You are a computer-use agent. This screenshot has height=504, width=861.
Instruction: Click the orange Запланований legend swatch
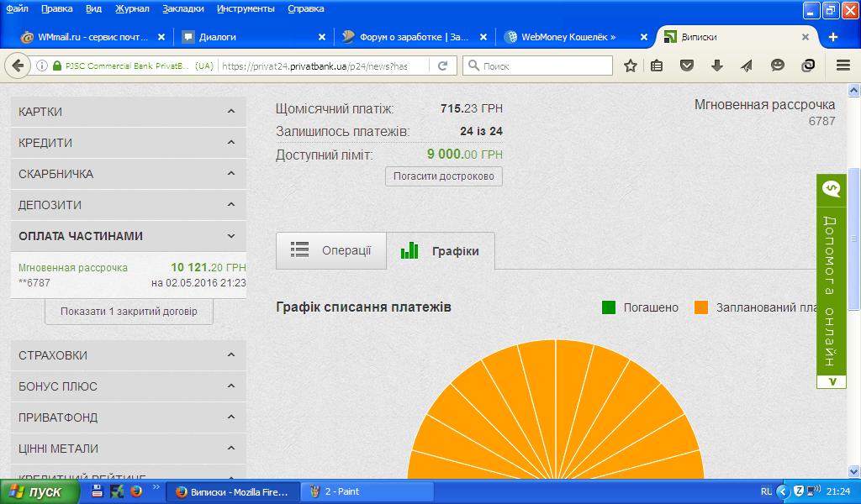click(x=701, y=307)
